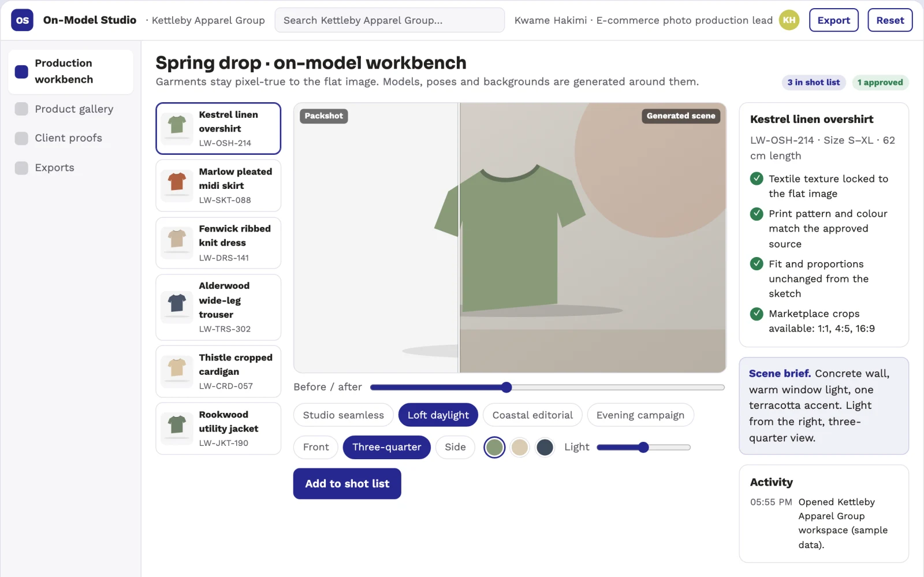Click the Generated scene label
This screenshot has height=577, width=924.
click(681, 116)
